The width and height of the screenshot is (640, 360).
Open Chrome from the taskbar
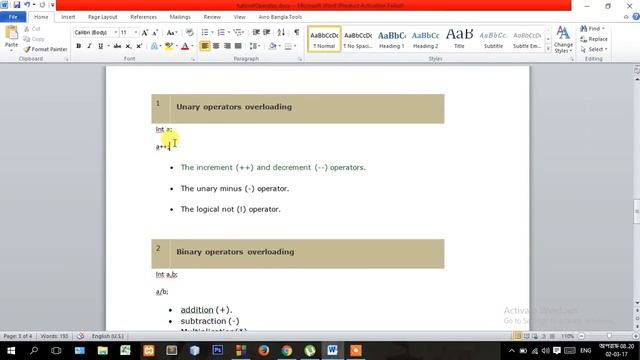pyautogui.click(x=287, y=350)
